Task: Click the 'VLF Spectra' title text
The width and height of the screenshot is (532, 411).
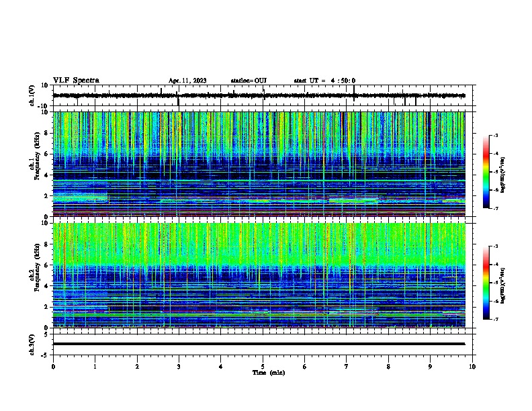Action: click(x=76, y=80)
